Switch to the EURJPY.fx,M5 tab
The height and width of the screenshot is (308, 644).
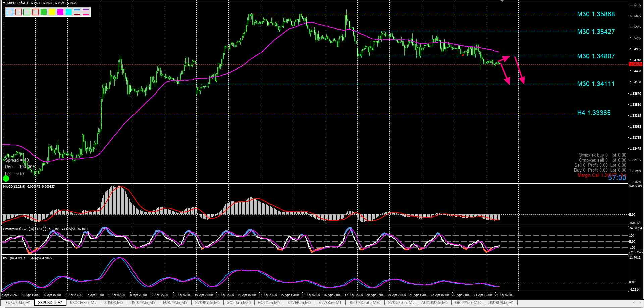coord(175,303)
